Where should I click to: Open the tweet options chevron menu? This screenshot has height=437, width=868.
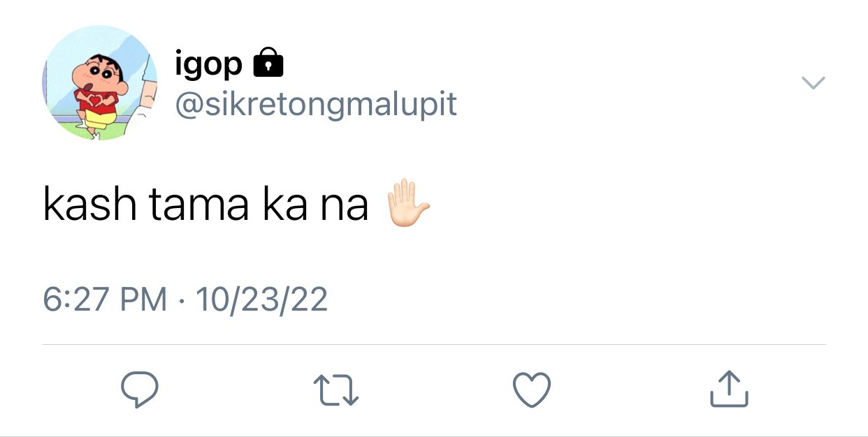click(x=813, y=83)
